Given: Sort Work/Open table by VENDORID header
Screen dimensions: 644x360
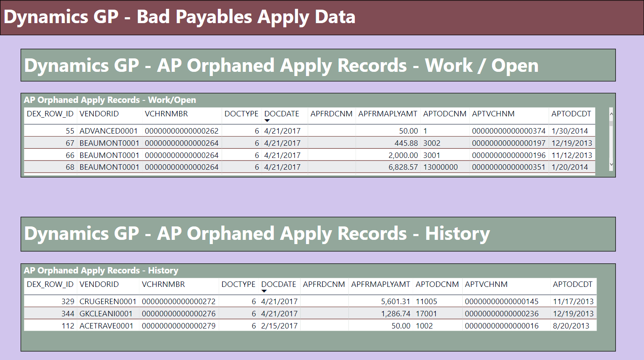Looking at the screenshot, I should click(x=99, y=114).
